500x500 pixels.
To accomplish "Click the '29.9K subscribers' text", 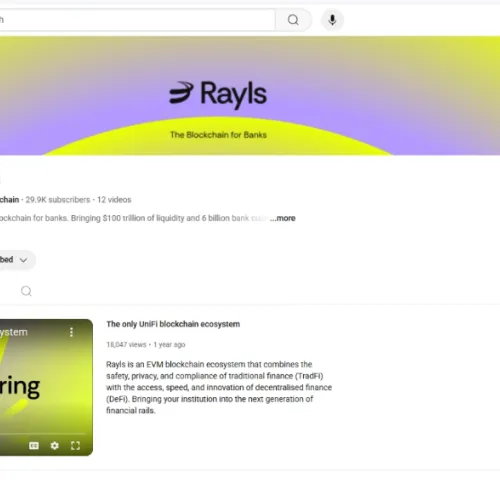I will point(58,200).
